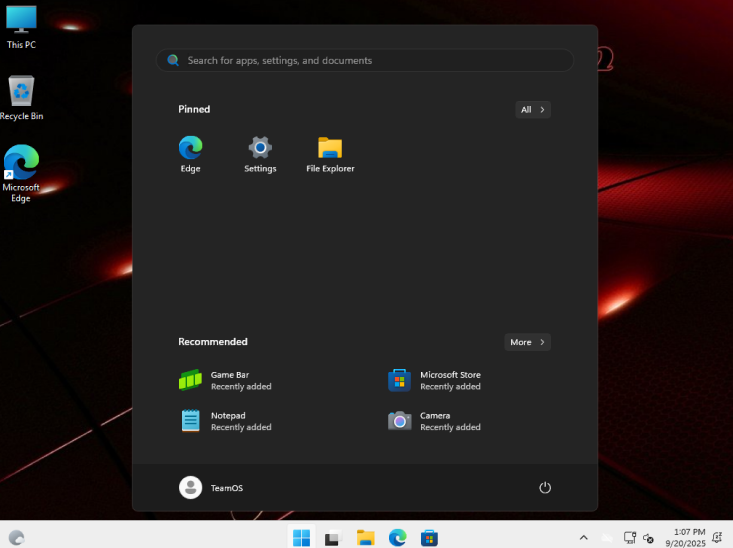
Task: Click the widgets icon at taskbar left
Action: (x=16, y=538)
